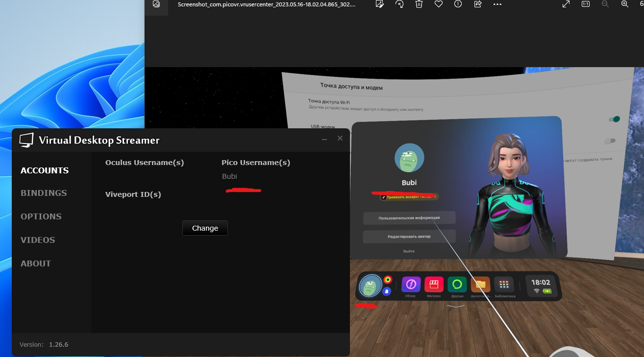Screen dimensions: 644x357
Task: Toggle the USB modem switch in Pico settings
Action: 610,141
